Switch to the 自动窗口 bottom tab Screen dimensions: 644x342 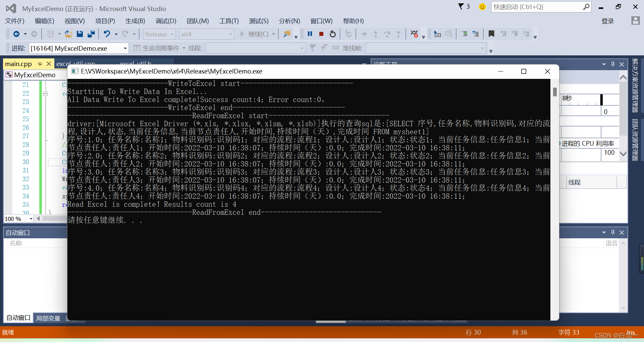[x=18, y=318]
